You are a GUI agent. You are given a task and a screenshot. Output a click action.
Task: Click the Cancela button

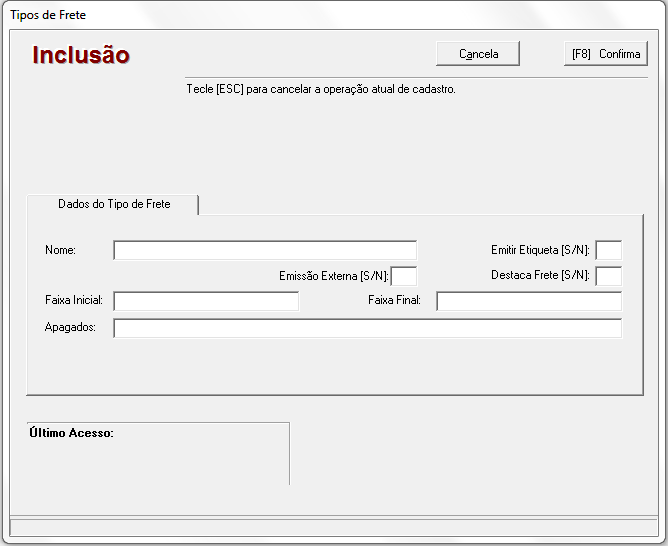[x=478, y=54]
